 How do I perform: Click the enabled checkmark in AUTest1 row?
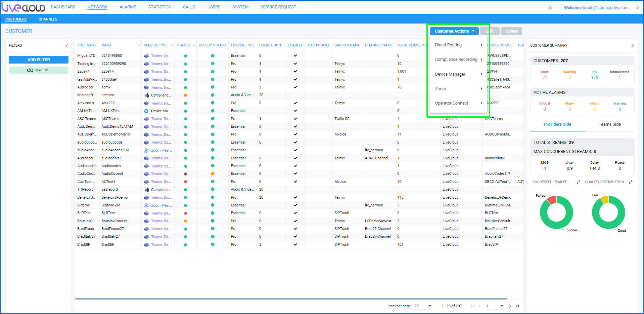click(x=295, y=182)
